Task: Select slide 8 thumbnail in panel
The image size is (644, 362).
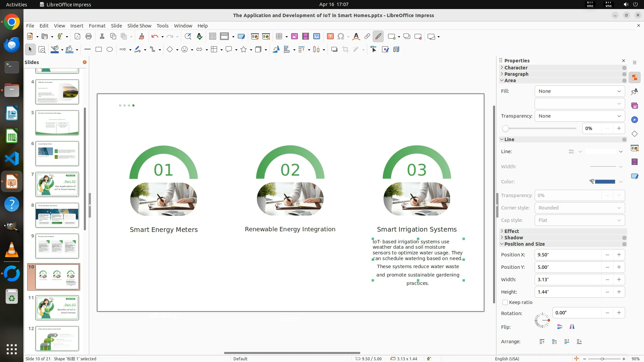Action: (x=57, y=215)
